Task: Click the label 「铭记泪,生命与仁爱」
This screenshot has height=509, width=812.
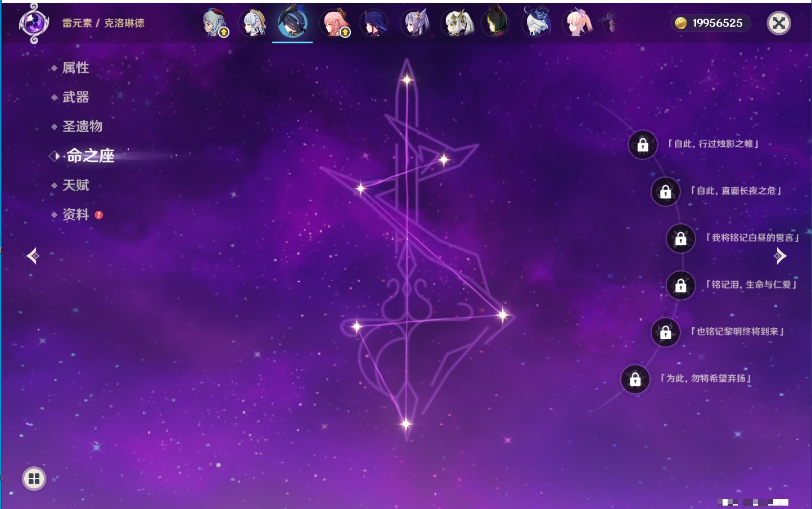Action: (x=751, y=285)
